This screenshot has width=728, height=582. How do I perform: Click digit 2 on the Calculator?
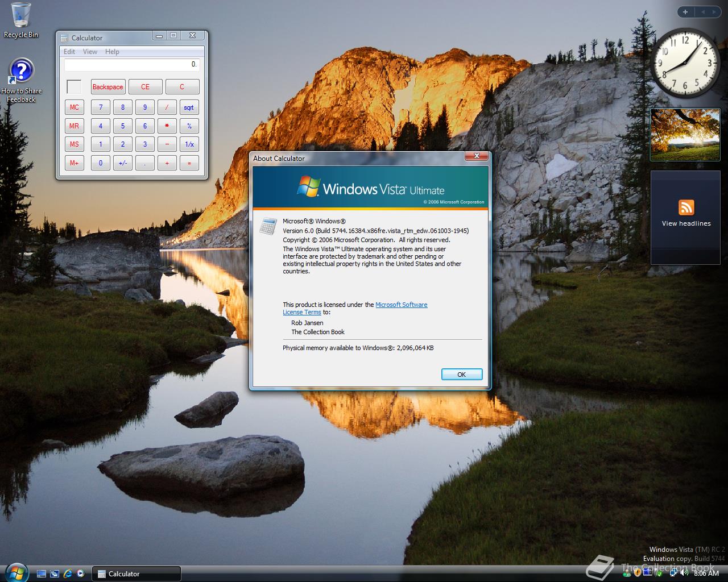point(123,144)
